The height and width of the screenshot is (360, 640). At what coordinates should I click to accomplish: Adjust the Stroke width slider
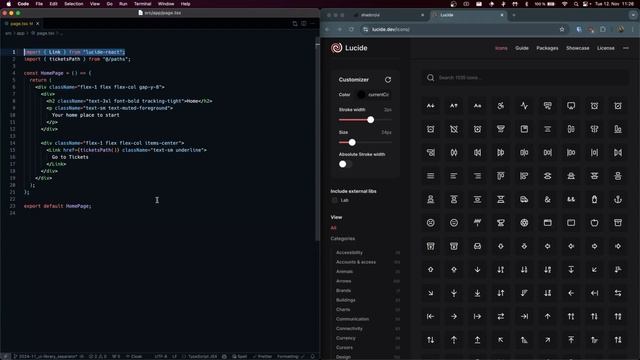pos(365,120)
